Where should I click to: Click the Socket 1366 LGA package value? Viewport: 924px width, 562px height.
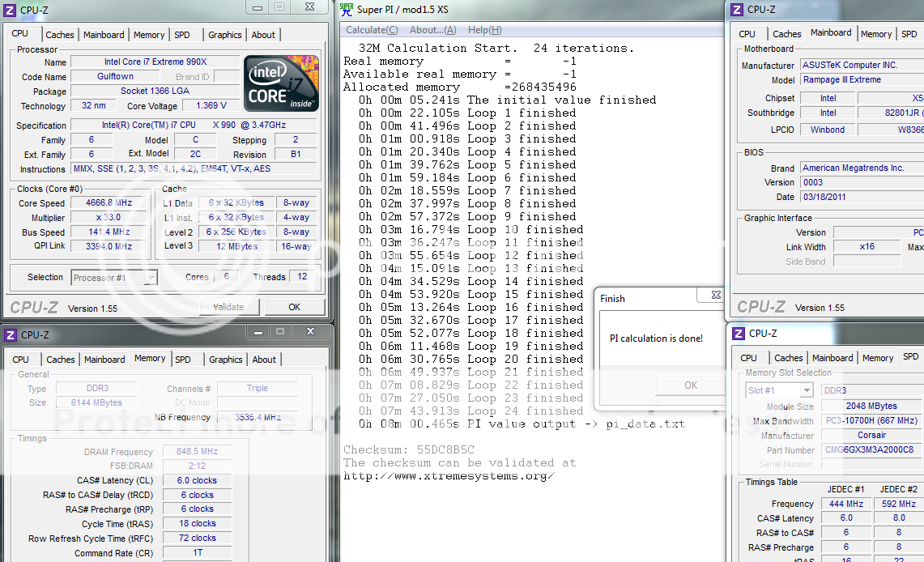[155, 92]
